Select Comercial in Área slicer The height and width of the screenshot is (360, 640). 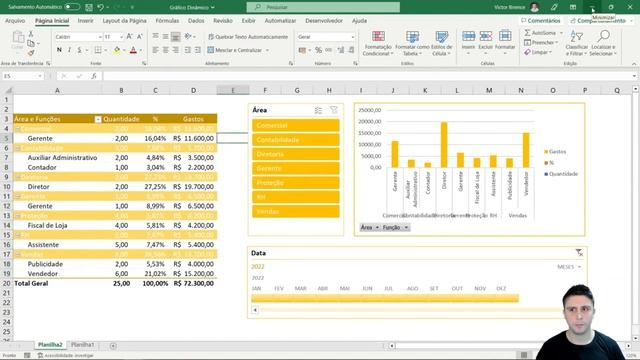[296, 125]
